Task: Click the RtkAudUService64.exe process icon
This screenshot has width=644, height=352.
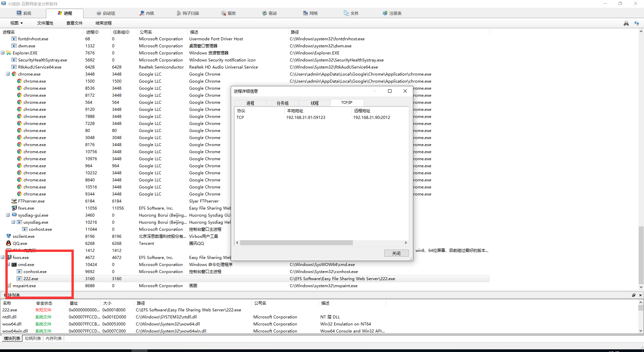Action: pyautogui.click(x=14, y=67)
